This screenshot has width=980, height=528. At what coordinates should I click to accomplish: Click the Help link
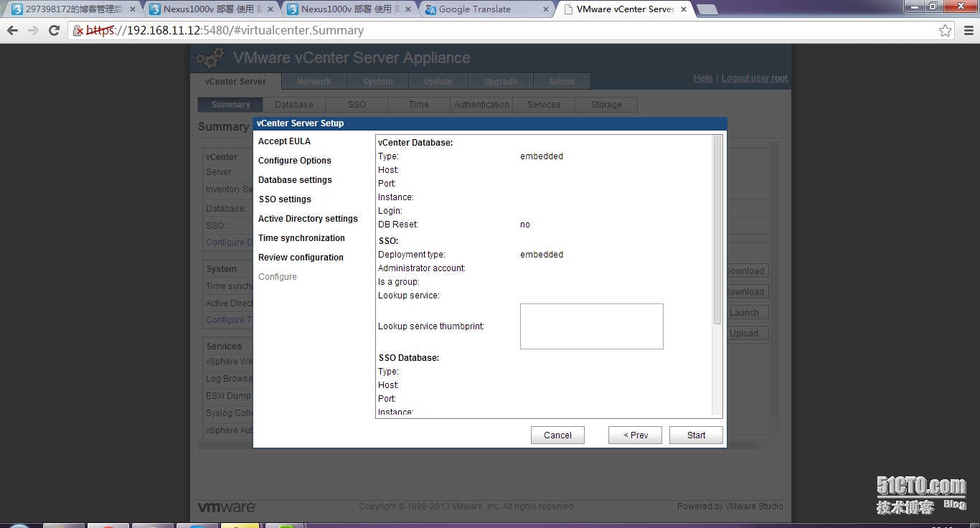click(x=703, y=78)
